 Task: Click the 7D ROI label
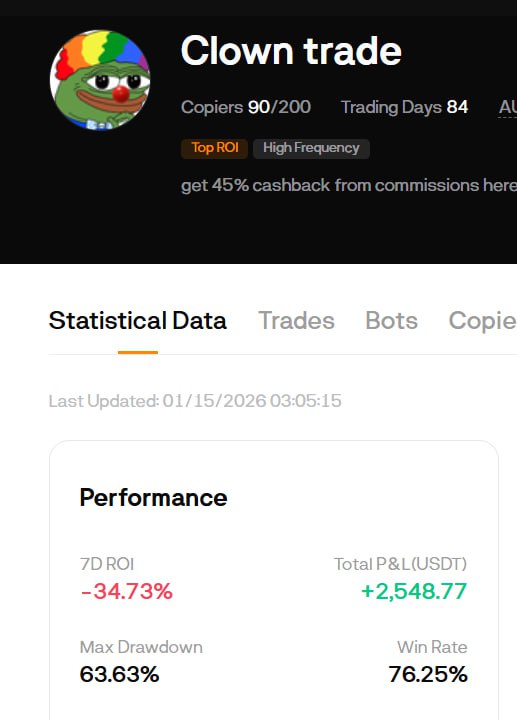click(x=107, y=564)
